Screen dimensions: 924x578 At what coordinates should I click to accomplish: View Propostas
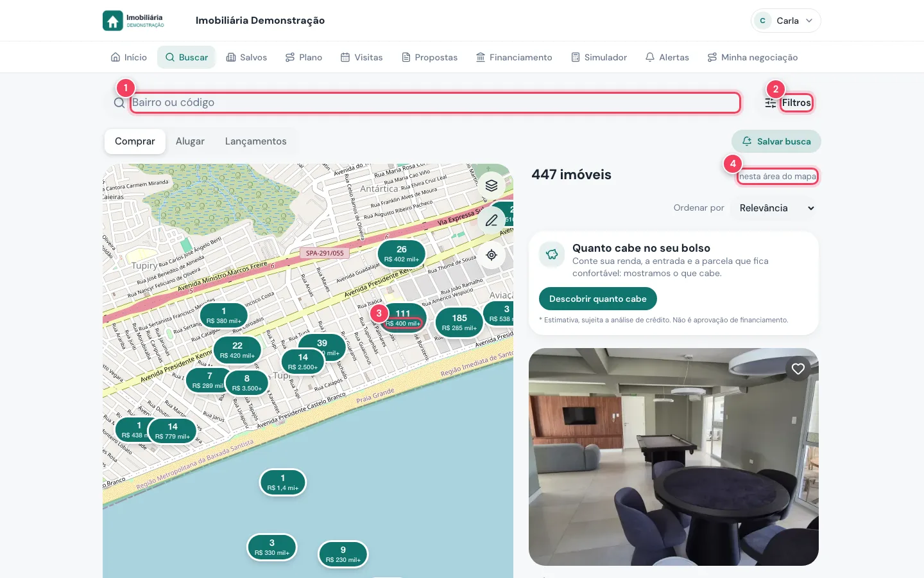pos(430,57)
